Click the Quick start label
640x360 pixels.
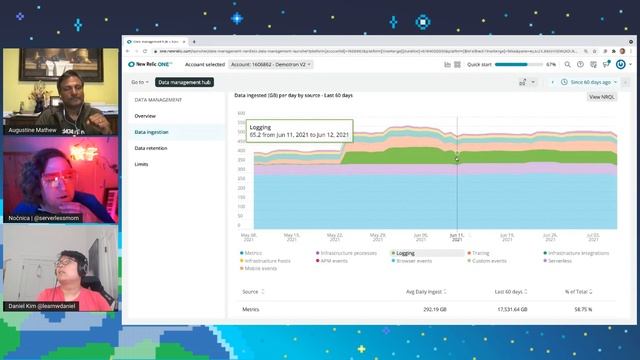point(479,64)
